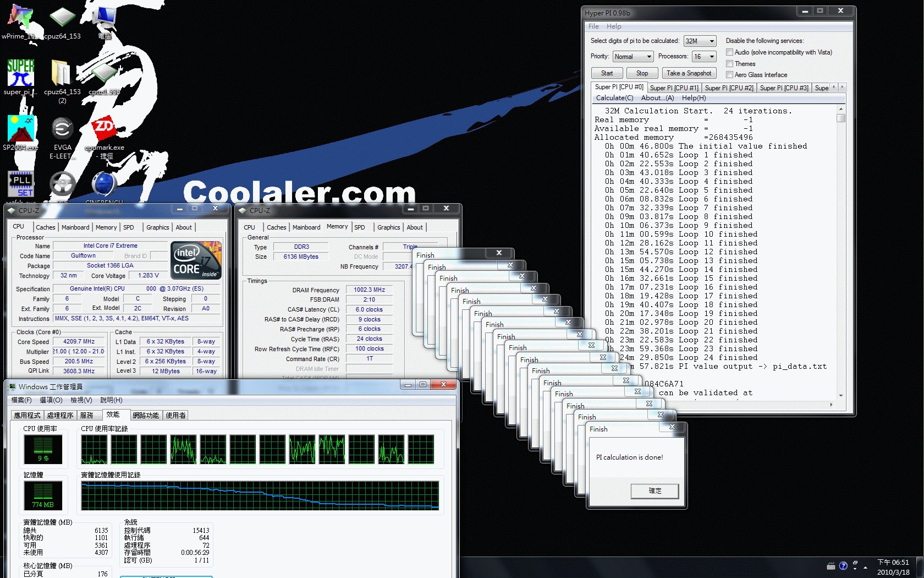This screenshot has width=924, height=578.
Task: Open 檔案(F) menu in Task Manager
Action: (x=21, y=400)
